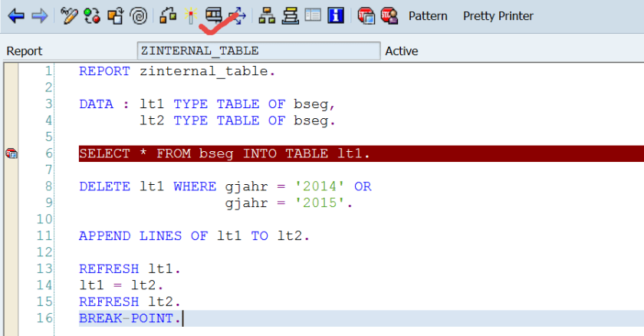Click the highlighted SELECT statement line
Viewport: 644px width, 336px height.
coord(361,153)
